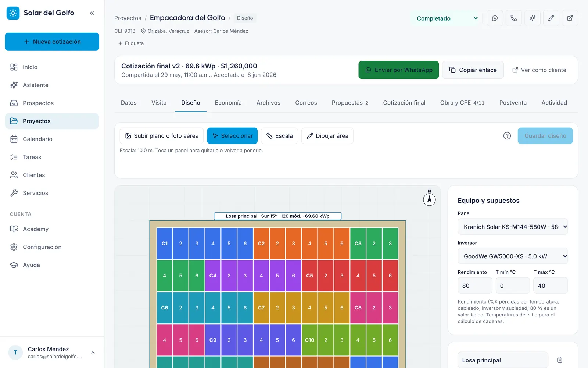
Task: Open Calendario in the sidebar
Action: pos(52,139)
